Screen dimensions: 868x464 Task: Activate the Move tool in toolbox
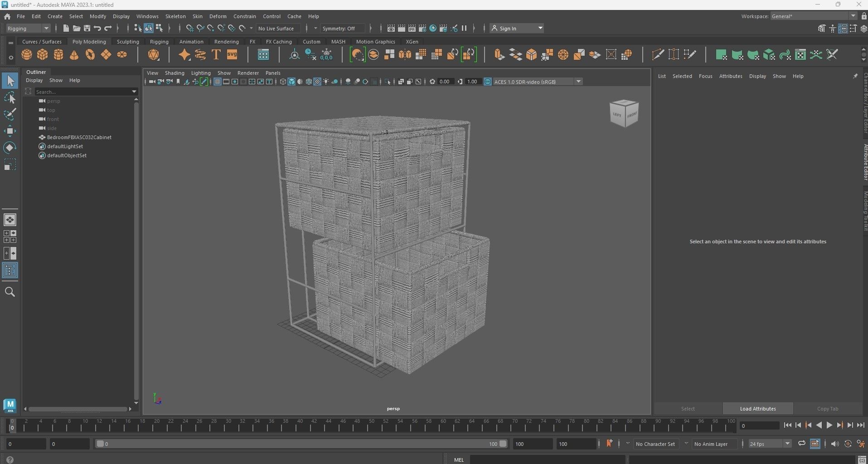point(10,131)
